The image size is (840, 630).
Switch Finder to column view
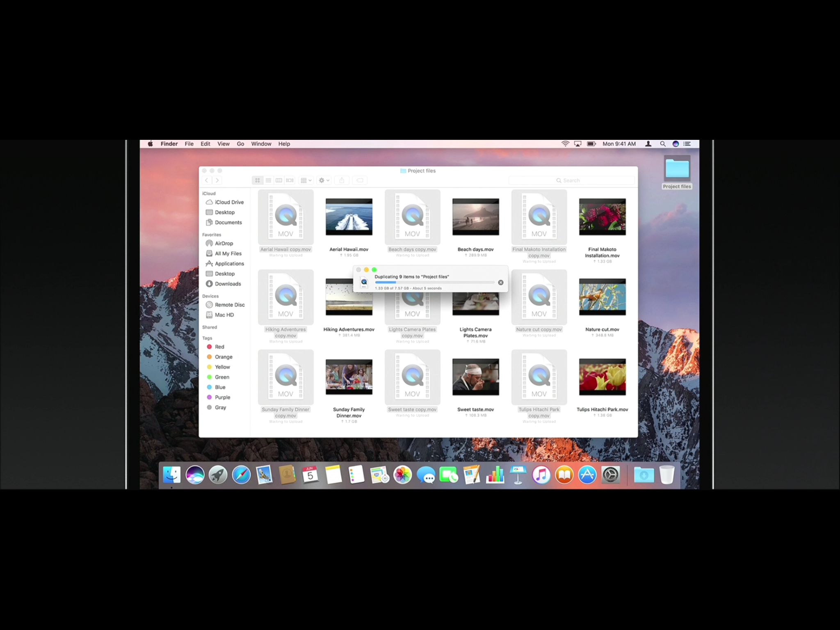[x=279, y=180]
